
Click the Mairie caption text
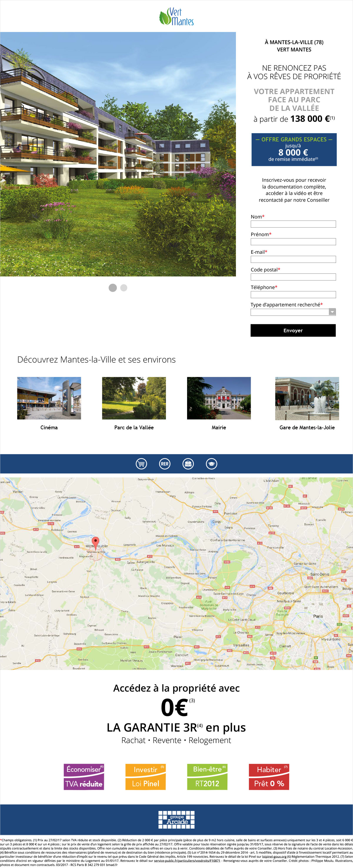[x=219, y=427]
